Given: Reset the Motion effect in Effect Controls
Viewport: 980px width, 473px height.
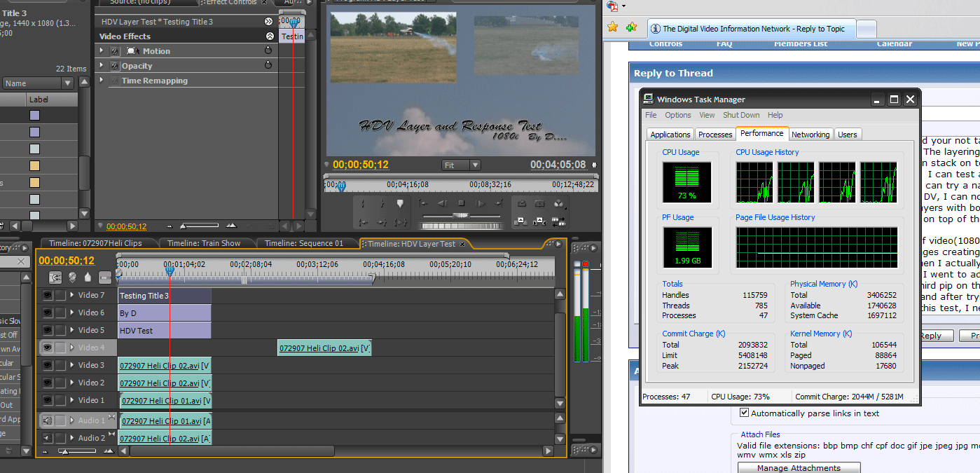Looking at the screenshot, I should [x=268, y=50].
